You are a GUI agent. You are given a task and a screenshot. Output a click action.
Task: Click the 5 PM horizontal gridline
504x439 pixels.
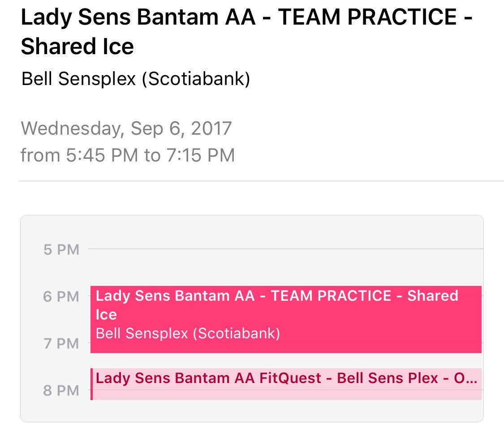[286, 248]
